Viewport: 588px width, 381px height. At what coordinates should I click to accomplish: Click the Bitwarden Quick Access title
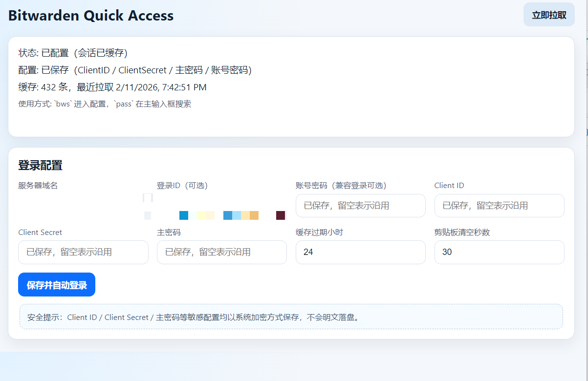point(91,15)
